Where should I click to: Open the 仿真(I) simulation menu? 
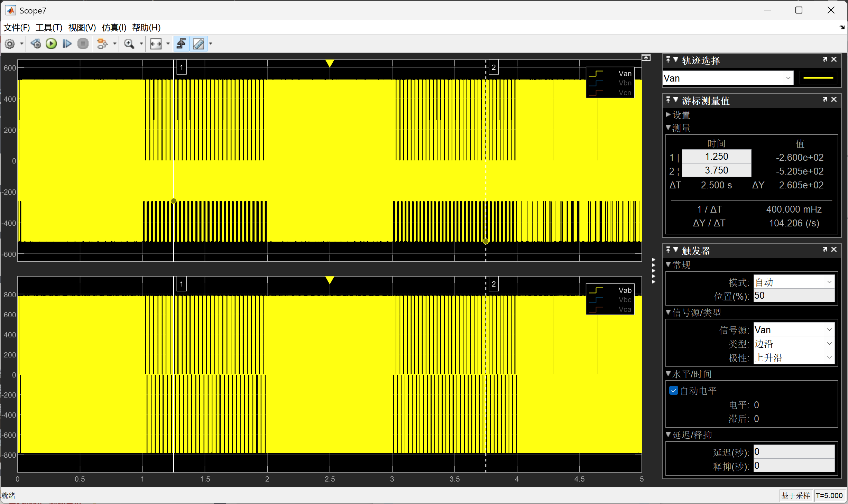coord(114,28)
